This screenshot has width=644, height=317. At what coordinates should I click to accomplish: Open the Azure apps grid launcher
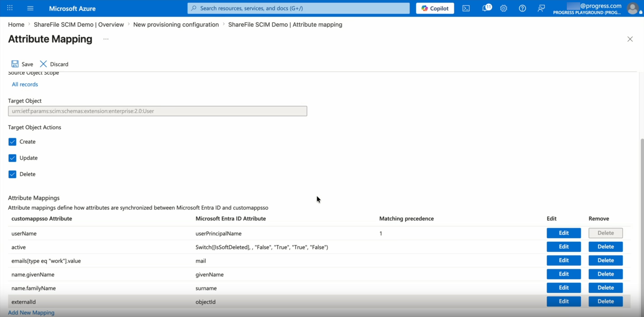pyautogui.click(x=10, y=8)
